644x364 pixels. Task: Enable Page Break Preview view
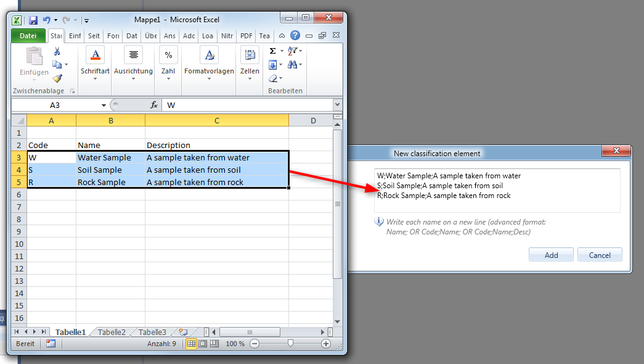pos(214,344)
